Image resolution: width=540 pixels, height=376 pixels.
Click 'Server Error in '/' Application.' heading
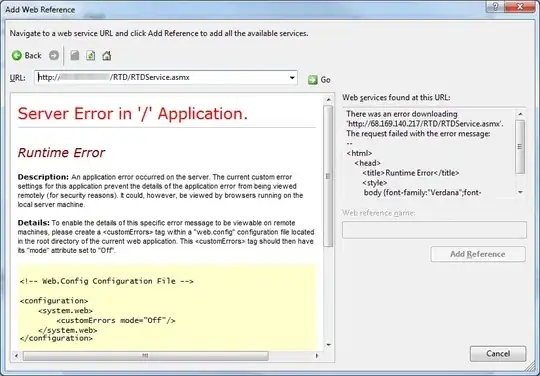pos(133,114)
